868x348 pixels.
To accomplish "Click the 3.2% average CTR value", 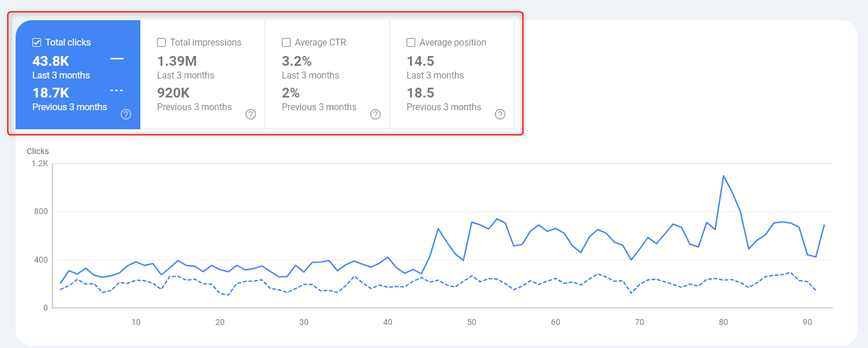I will [x=297, y=61].
